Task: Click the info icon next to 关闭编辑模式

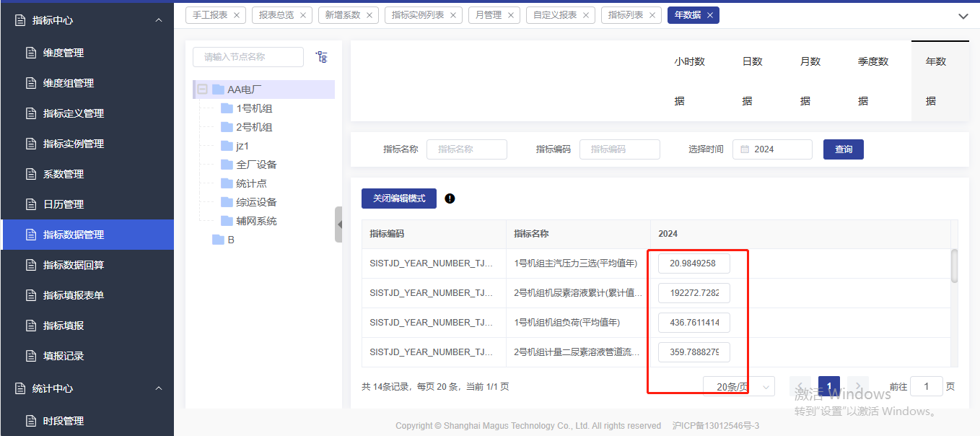Action: [450, 199]
